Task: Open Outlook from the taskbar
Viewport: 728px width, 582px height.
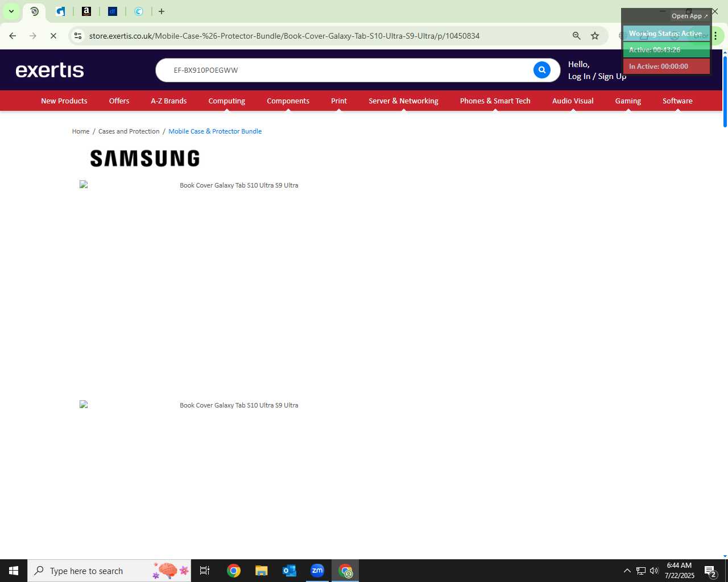Action: tap(289, 571)
